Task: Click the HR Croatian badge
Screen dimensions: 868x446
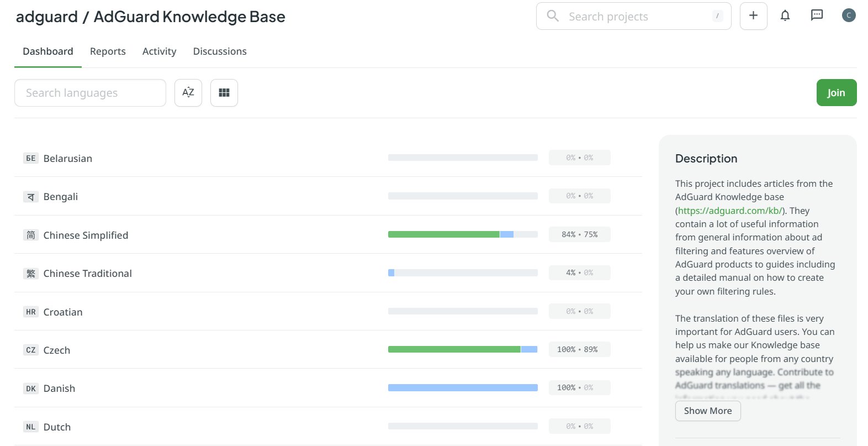Action: tap(31, 312)
